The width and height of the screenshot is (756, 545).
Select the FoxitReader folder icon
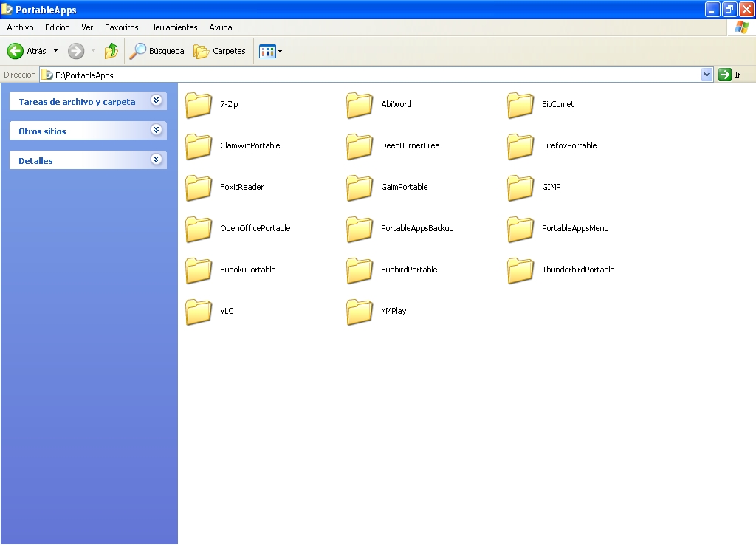tap(199, 188)
